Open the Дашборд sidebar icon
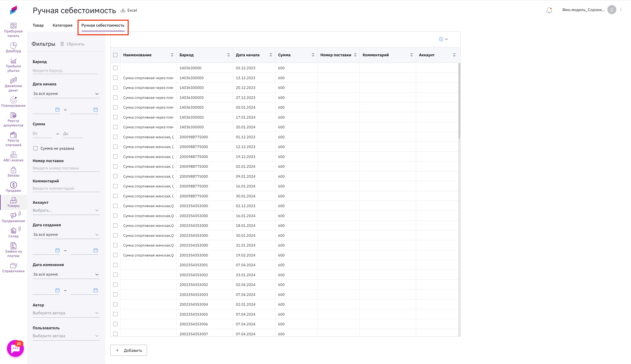 [x=13, y=47]
